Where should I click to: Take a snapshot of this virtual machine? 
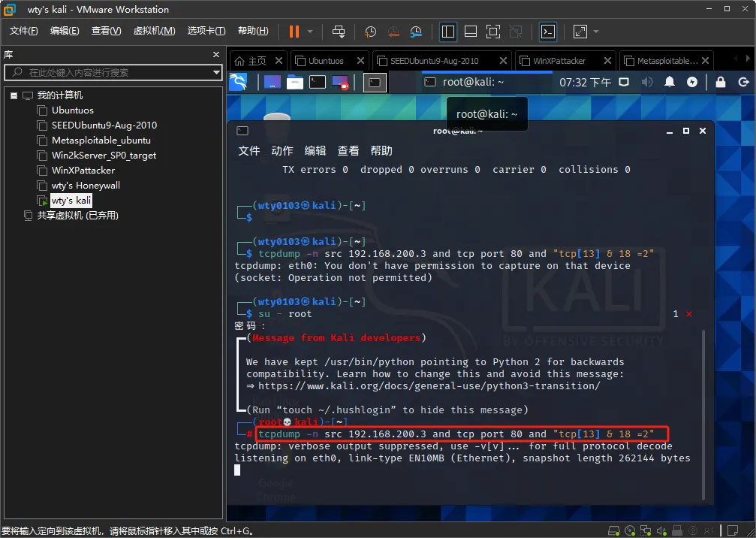click(370, 32)
